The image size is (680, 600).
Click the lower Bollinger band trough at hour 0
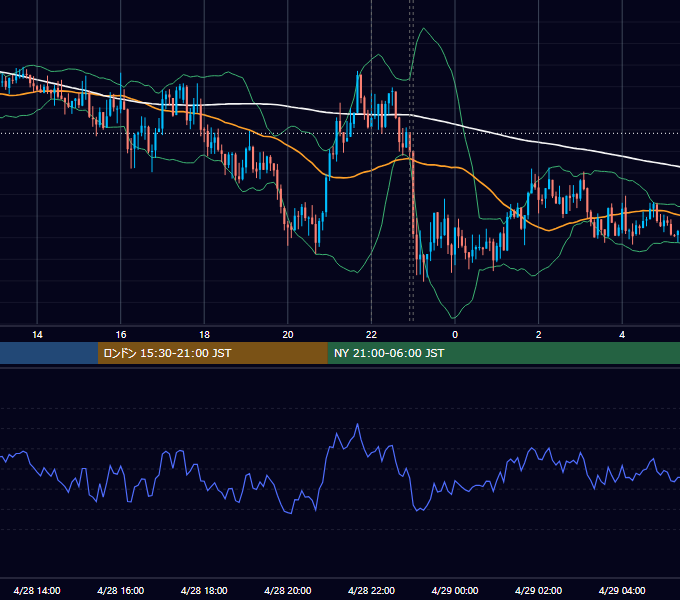454,318
